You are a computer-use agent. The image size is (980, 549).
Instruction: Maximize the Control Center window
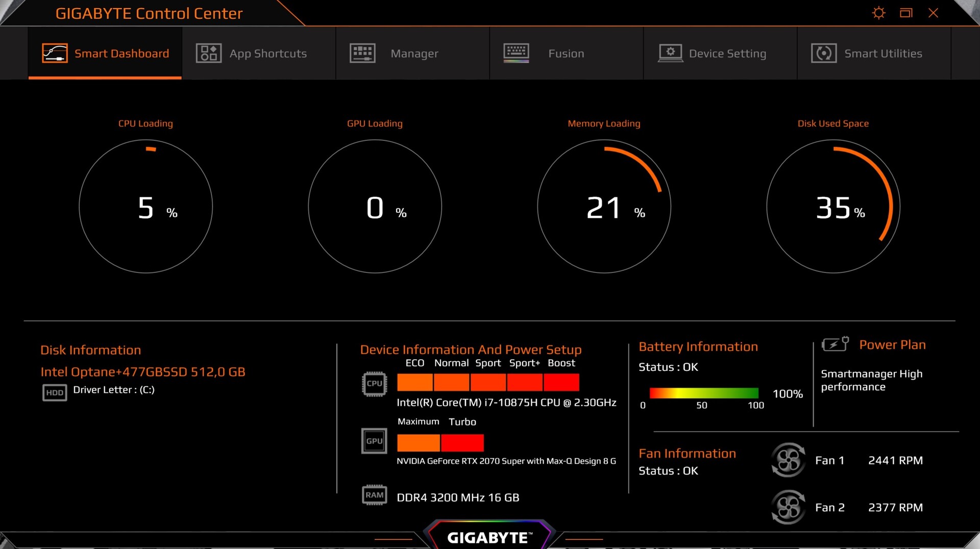[x=906, y=13]
